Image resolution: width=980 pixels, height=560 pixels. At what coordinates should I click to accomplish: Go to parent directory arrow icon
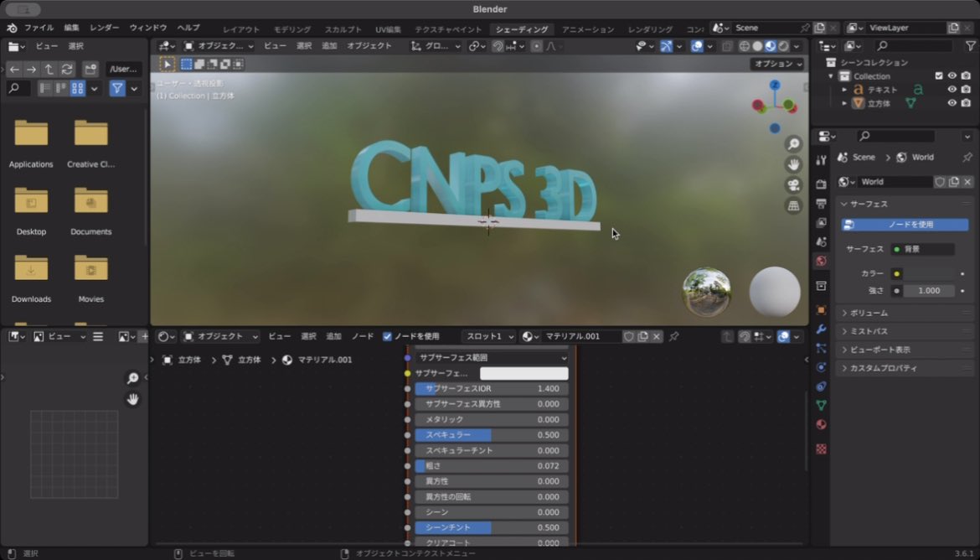tap(49, 70)
